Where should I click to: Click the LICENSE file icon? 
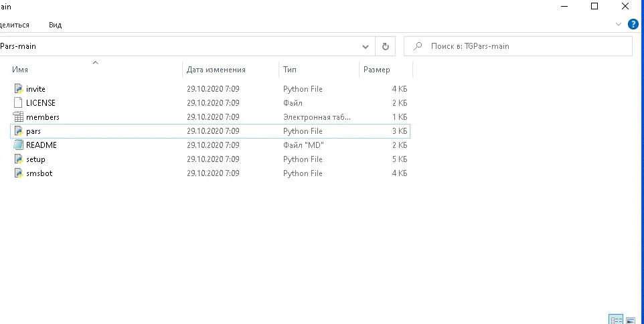(x=18, y=102)
